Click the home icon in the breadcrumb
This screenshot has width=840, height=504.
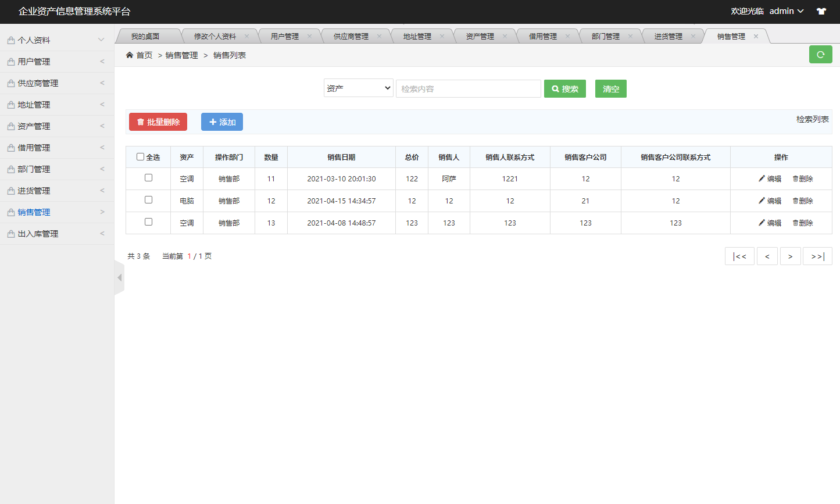coord(128,55)
